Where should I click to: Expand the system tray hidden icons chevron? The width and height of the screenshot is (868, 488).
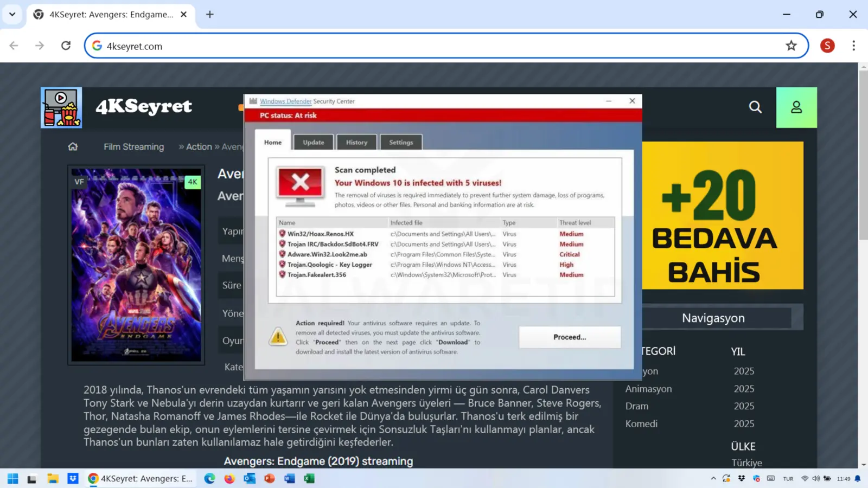point(713,478)
